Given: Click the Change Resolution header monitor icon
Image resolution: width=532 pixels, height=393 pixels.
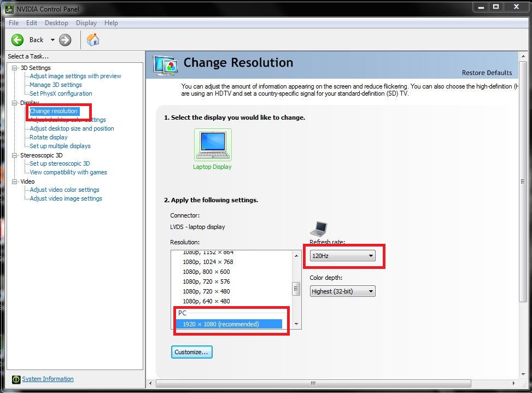Looking at the screenshot, I should point(166,65).
